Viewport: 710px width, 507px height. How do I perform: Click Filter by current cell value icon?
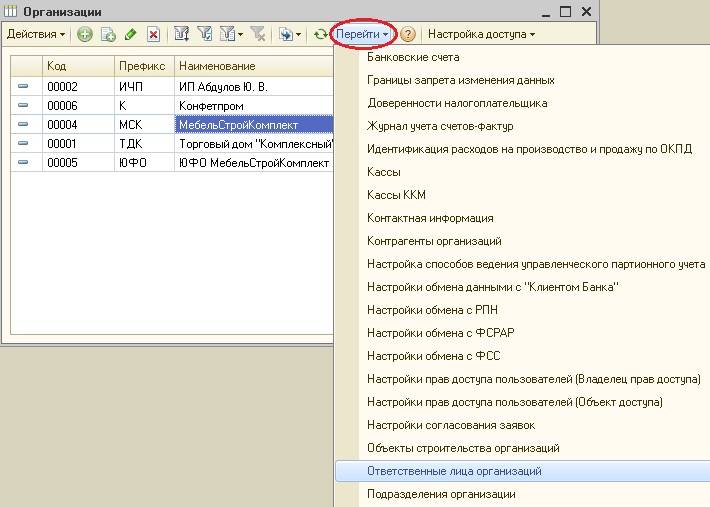205,34
